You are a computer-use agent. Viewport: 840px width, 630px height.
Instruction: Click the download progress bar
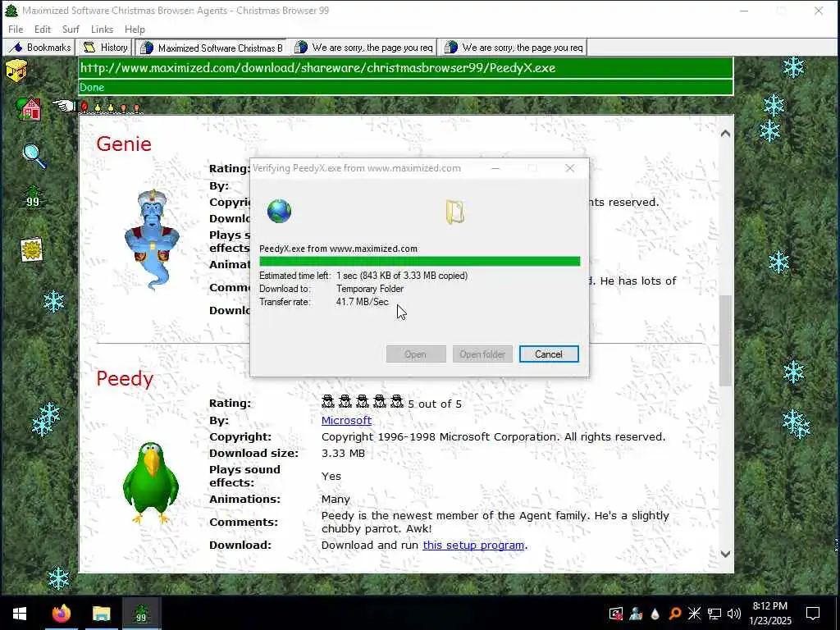(419, 262)
